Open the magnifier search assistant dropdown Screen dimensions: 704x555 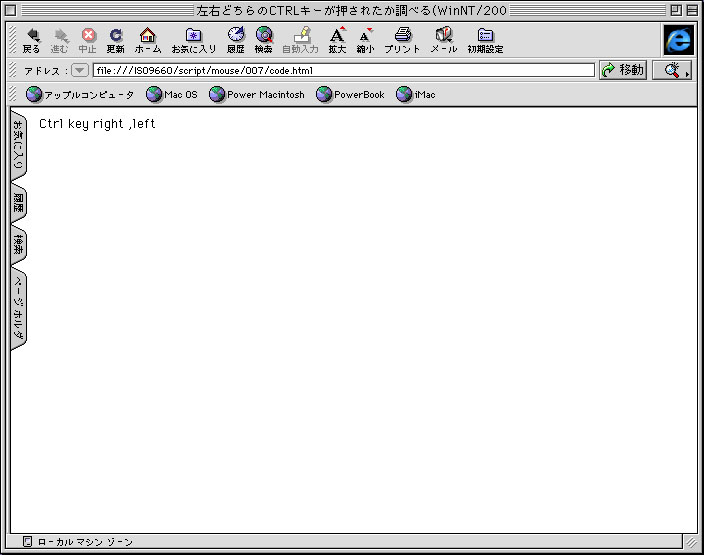coord(672,70)
